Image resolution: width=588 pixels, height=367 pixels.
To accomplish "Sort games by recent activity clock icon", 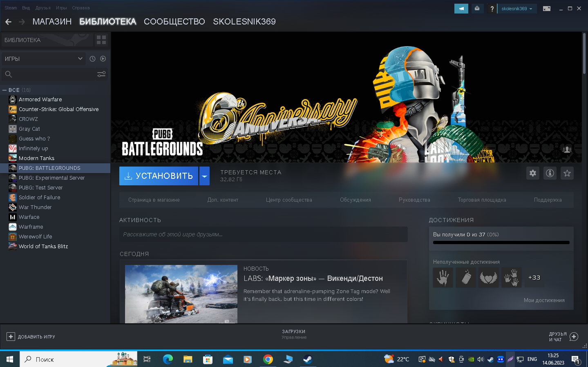I will coord(93,59).
